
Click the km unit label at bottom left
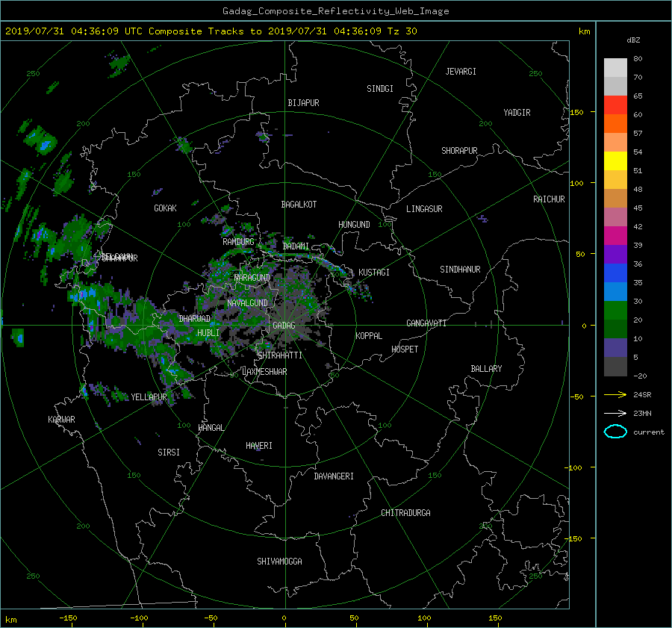[x=11, y=620]
